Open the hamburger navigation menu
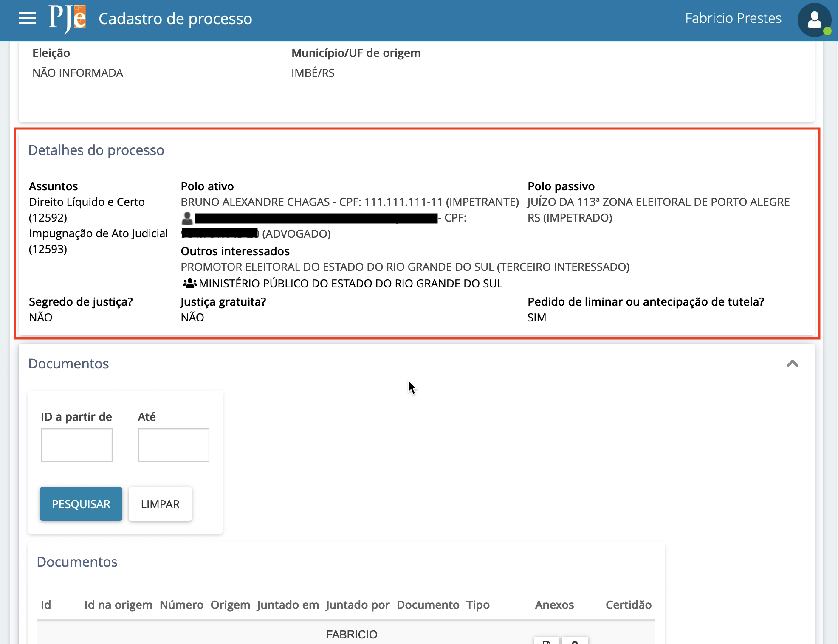 point(27,18)
